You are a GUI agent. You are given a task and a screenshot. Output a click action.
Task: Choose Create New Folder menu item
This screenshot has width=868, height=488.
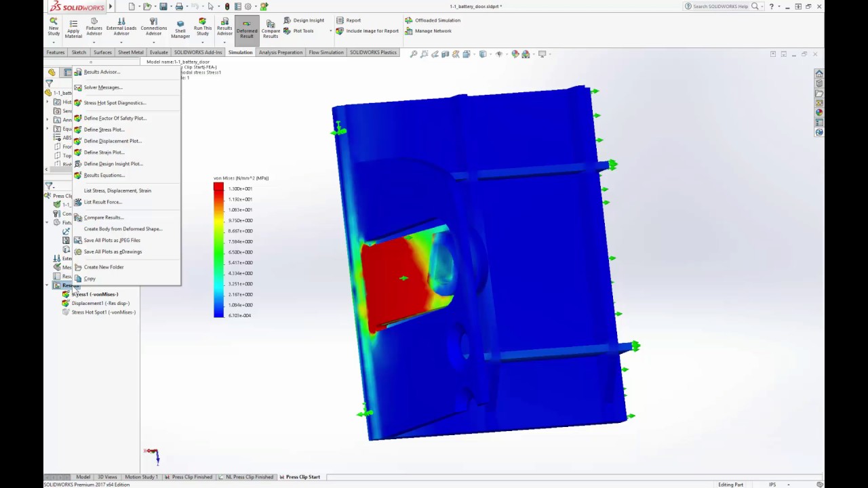click(x=104, y=267)
